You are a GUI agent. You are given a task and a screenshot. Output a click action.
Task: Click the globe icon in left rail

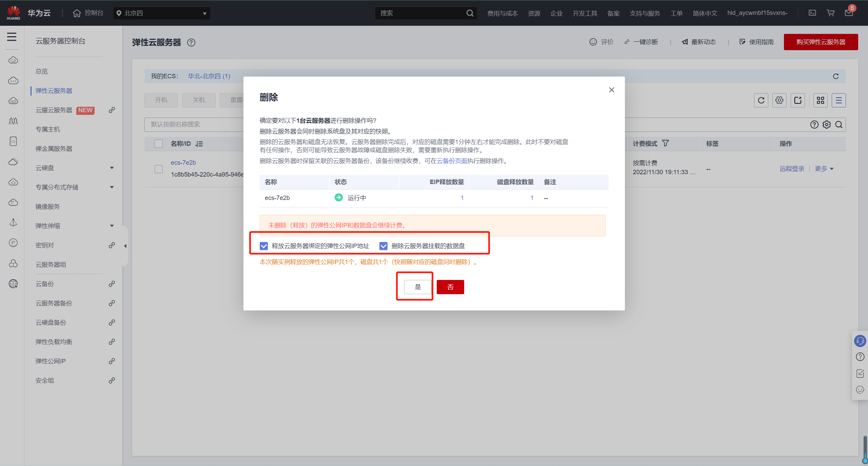coord(13,284)
